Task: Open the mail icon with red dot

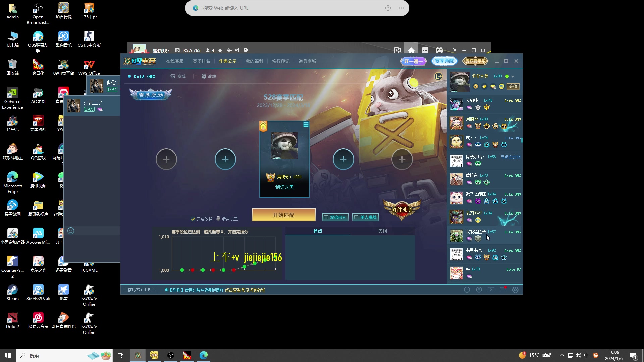Action: click(x=503, y=290)
